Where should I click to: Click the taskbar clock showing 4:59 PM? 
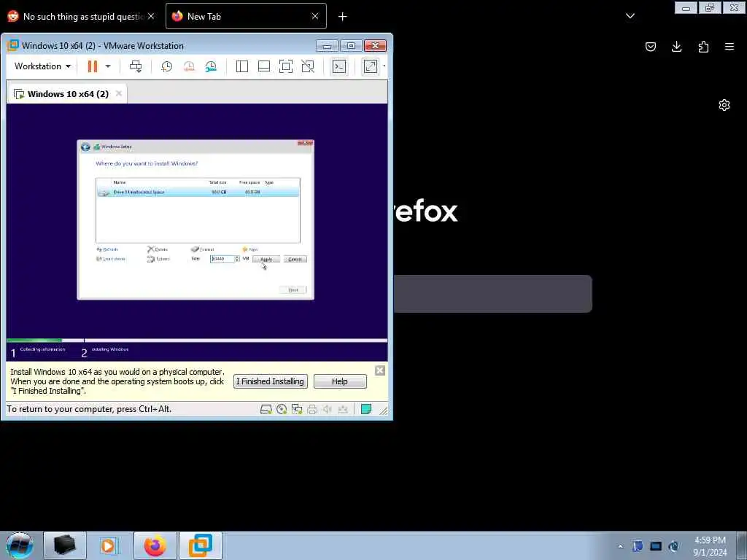[710, 546]
